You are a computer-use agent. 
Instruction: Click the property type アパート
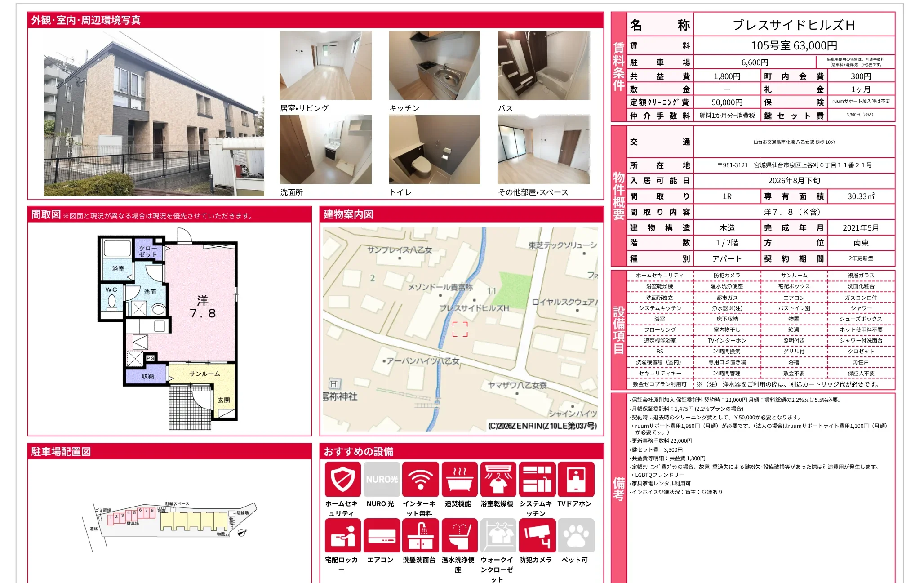coord(727,258)
